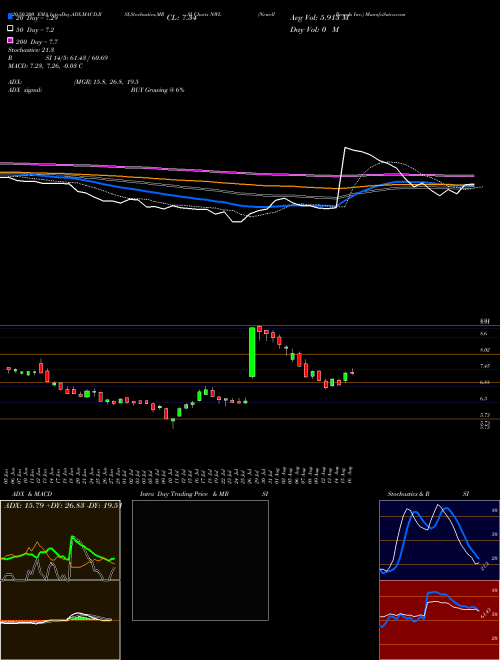Click the white 50 Day legend swatch
500x660 pixels.
click(x=10, y=29)
